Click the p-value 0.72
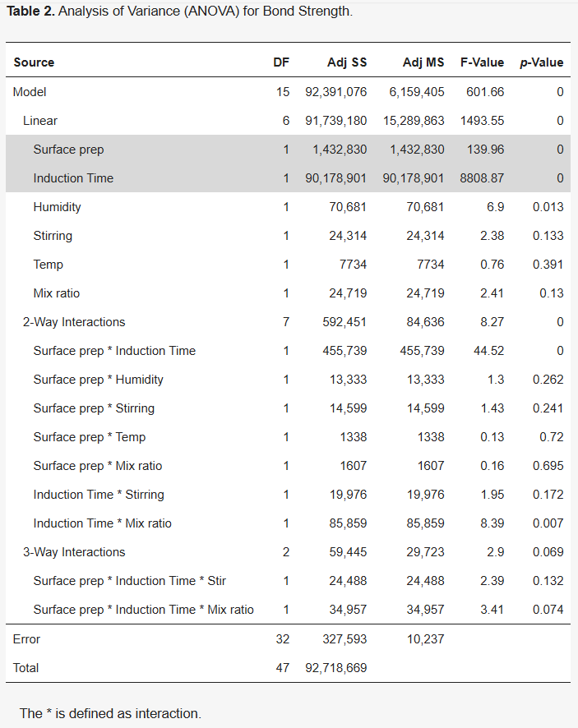The width and height of the screenshot is (578, 728). [552, 437]
